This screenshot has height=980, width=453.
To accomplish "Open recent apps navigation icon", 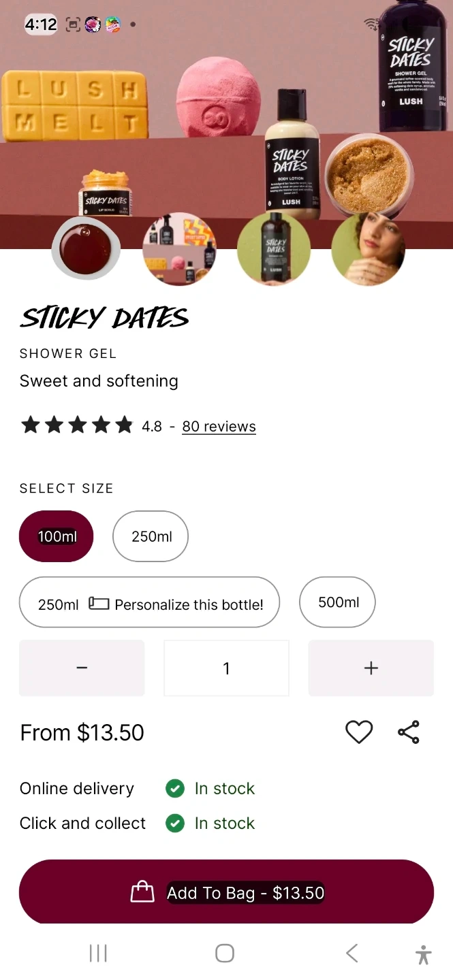I will (x=98, y=953).
